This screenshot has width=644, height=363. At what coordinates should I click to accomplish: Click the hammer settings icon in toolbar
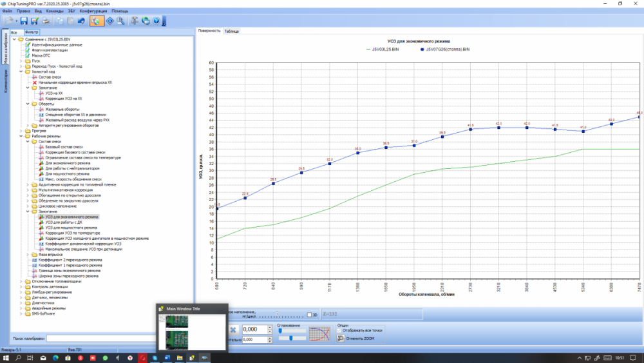coord(135,21)
